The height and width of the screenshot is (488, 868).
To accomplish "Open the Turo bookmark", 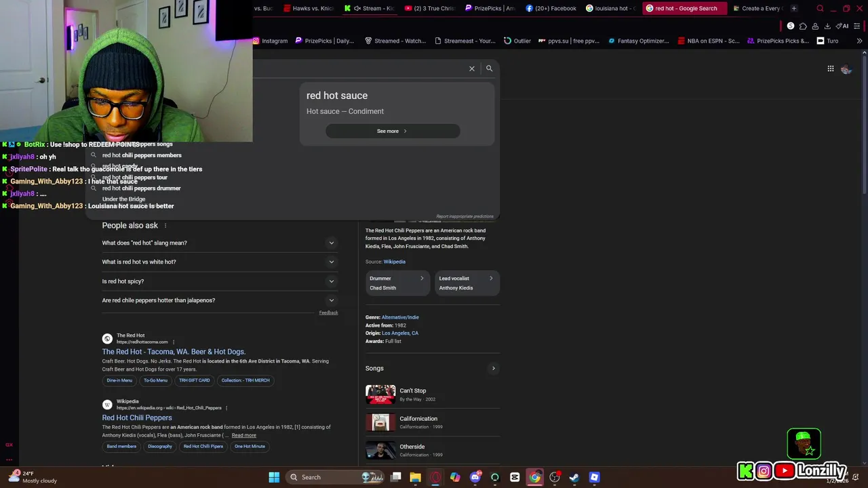I will point(827,41).
